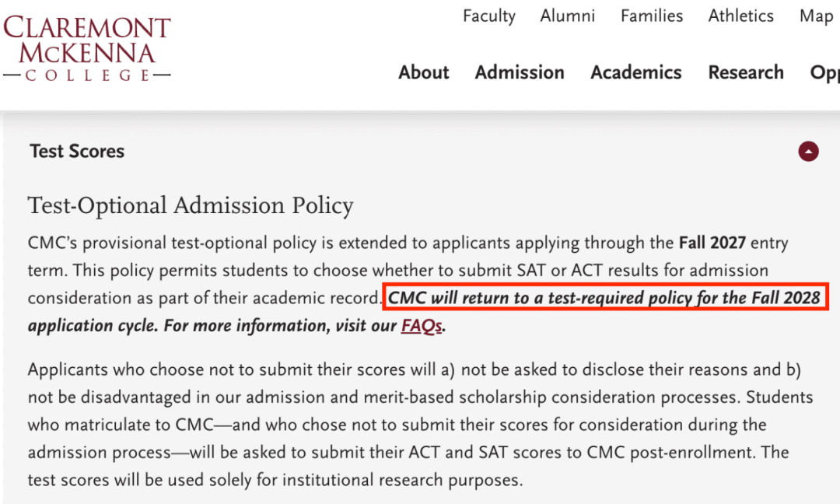Screen dimensions: 840x504
Task: Collapse the Test Scores section arrow icon
Action: click(808, 152)
